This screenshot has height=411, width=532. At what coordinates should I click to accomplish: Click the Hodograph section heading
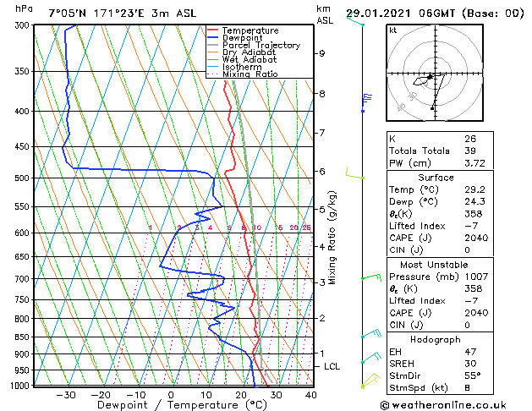(x=436, y=339)
